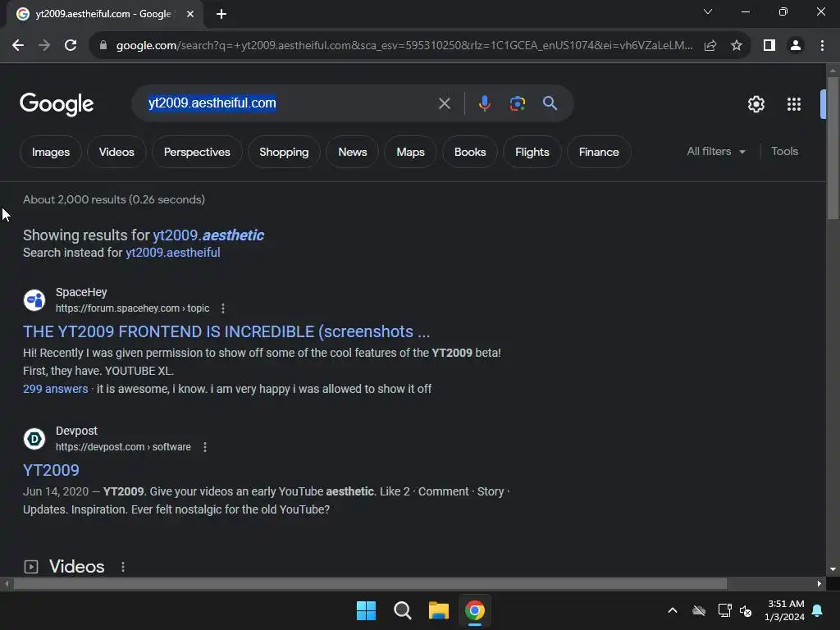840x630 pixels.
Task: Click the vertical page scrollbar thumb
Action: pos(833,148)
